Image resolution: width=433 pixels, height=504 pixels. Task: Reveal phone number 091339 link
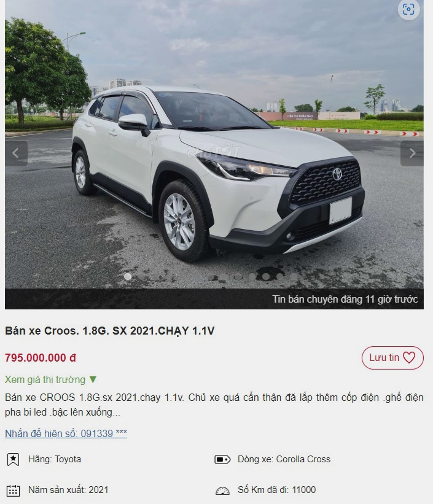coord(66,433)
